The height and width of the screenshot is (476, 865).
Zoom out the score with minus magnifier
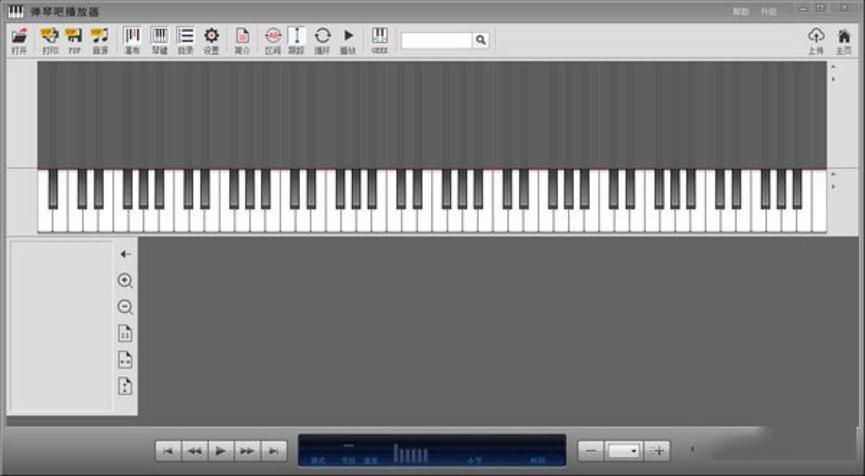point(125,307)
